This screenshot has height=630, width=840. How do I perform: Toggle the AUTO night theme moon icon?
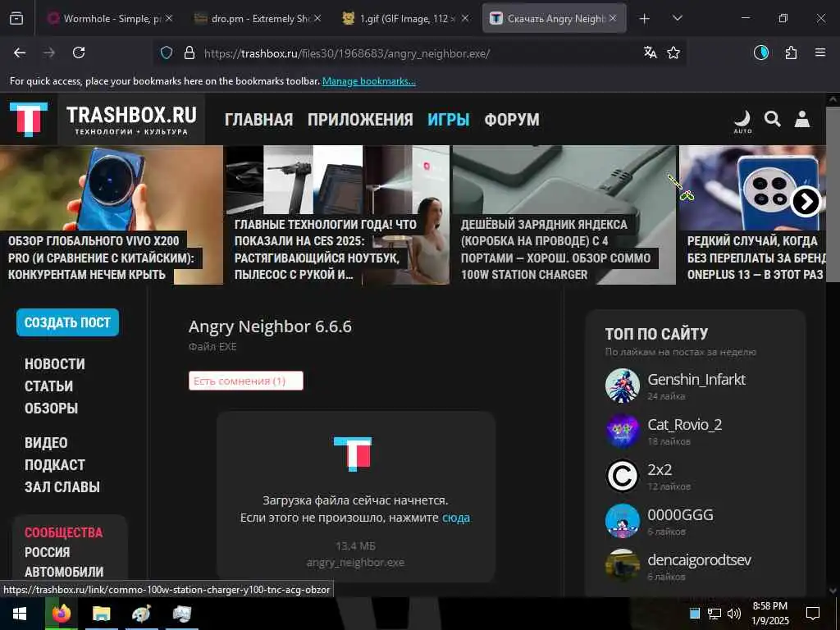(742, 121)
